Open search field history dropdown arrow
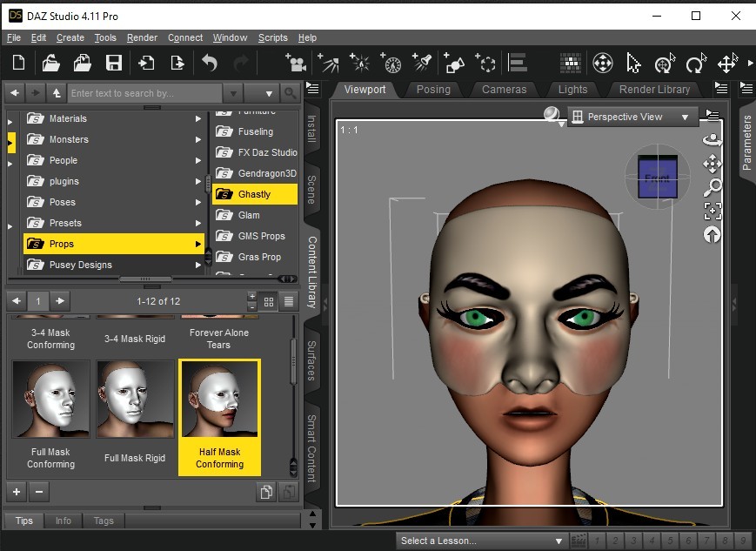The height and width of the screenshot is (551, 756). 233,93
